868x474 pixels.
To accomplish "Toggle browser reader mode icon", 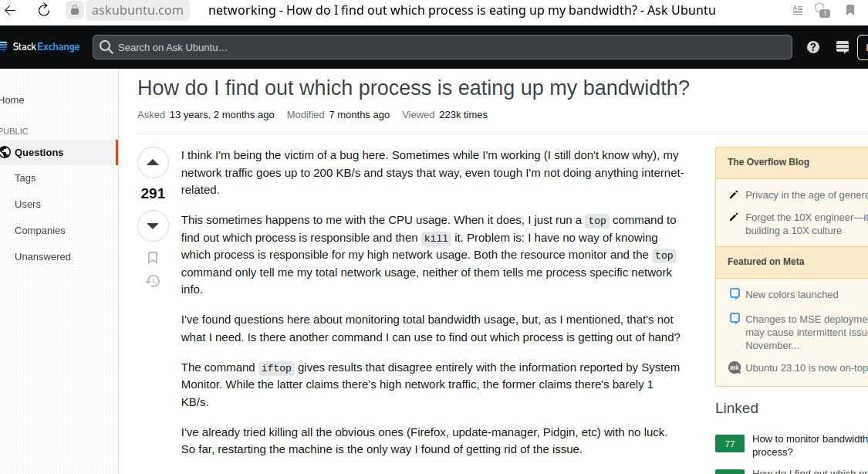I will coord(797,10).
